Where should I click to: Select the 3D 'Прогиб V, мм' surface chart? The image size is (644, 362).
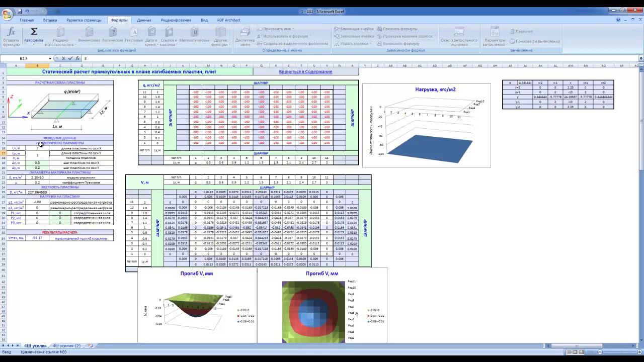click(x=197, y=306)
